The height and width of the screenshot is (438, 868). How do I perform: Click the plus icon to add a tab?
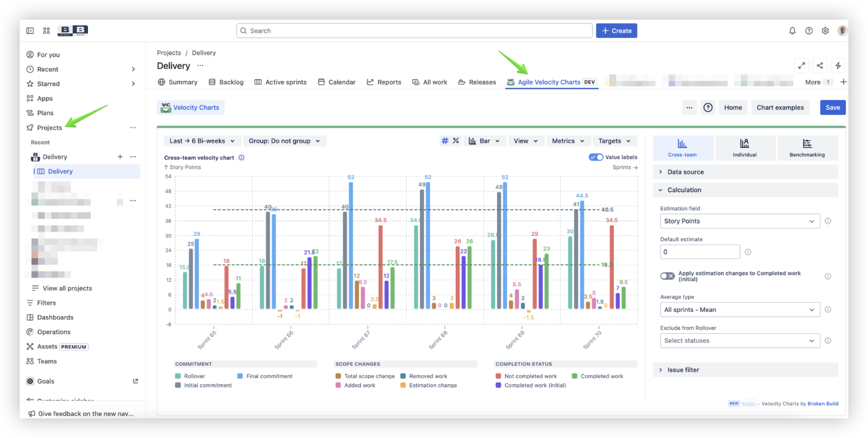(843, 82)
